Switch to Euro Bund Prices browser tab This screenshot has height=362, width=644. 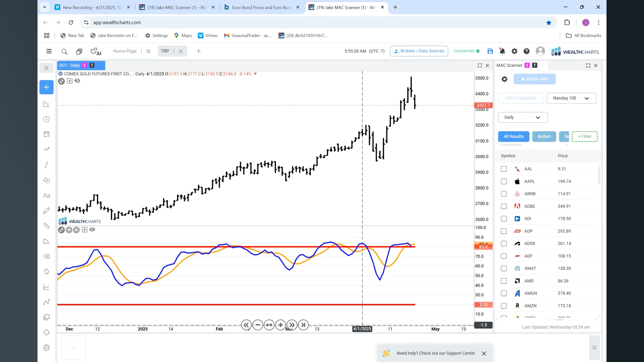tap(262, 7)
